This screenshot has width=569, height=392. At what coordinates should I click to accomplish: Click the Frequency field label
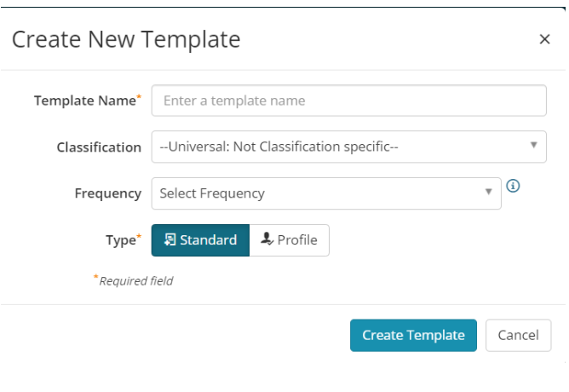(108, 193)
